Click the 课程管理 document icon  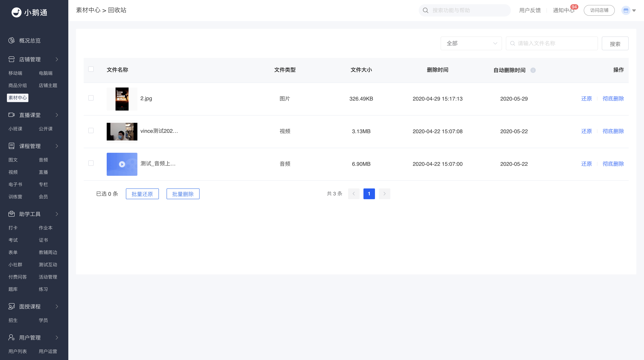12,146
